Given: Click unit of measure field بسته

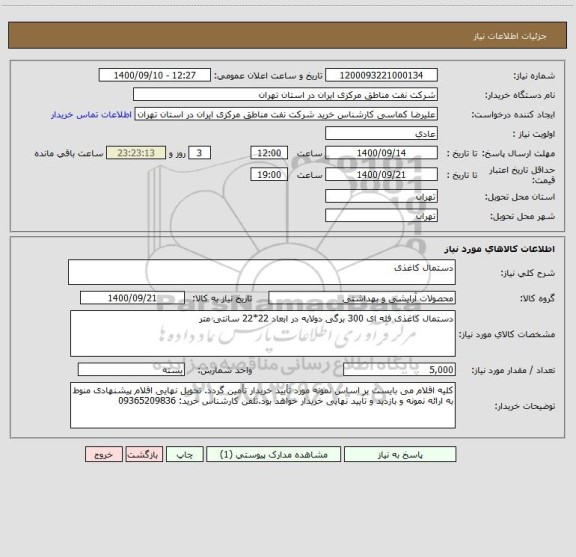Looking at the screenshot, I should coord(131,370).
